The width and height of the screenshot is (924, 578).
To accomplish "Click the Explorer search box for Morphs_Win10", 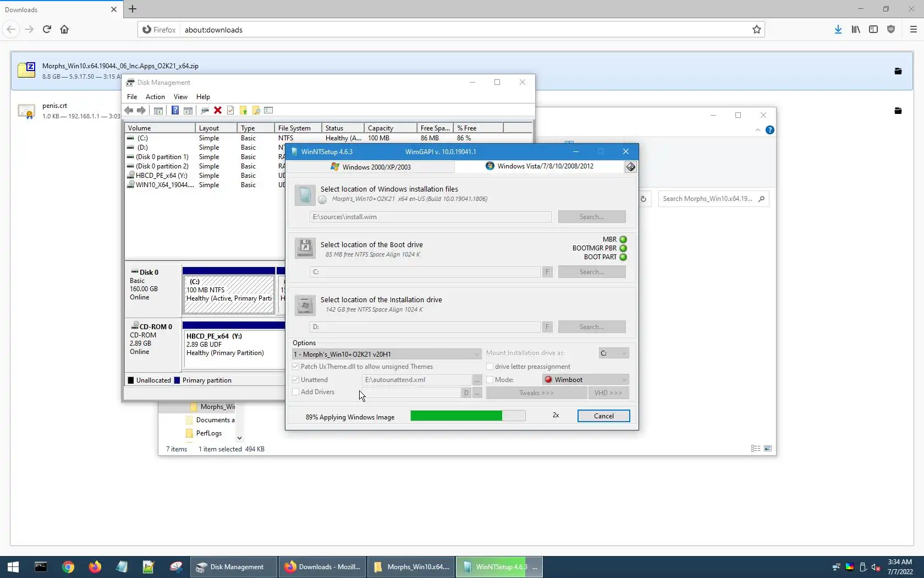I will pyautogui.click(x=713, y=199).
